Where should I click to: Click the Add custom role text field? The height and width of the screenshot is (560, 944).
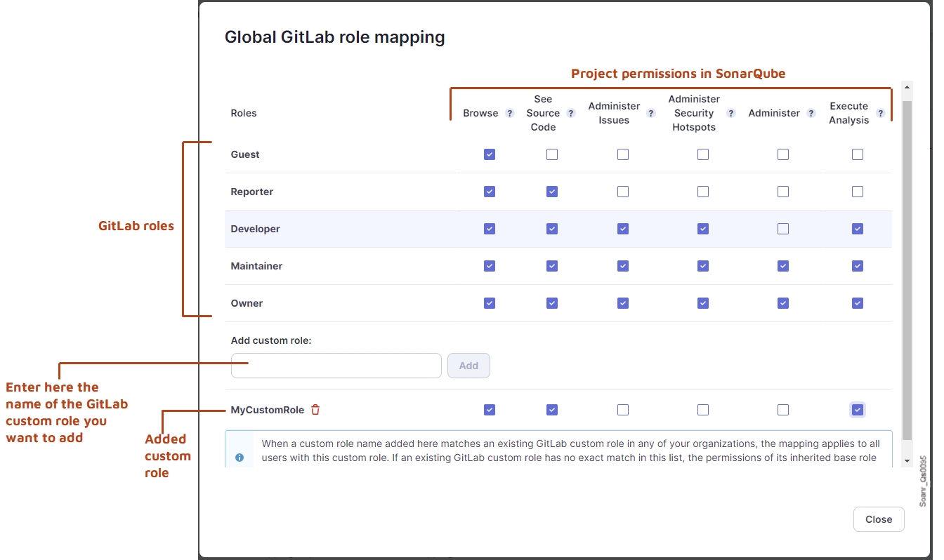click(x=336, y=366)
